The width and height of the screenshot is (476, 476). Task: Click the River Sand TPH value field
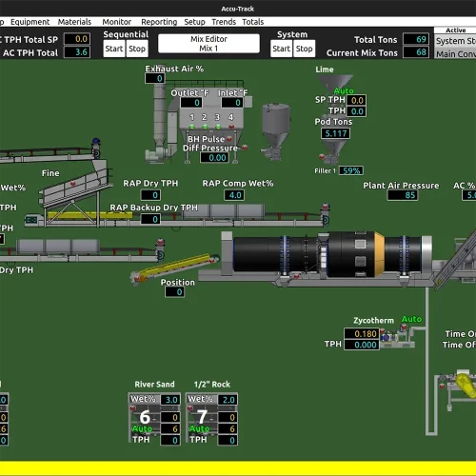tap(170, 440)
